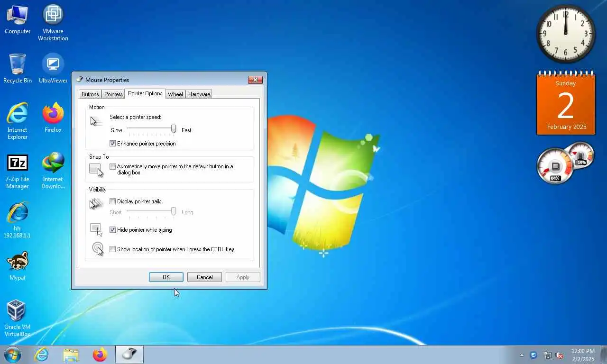This screenshot has height=364, width=607.
Task: Open VMware Workstation desktop shortcut
Action: point(53,22)
